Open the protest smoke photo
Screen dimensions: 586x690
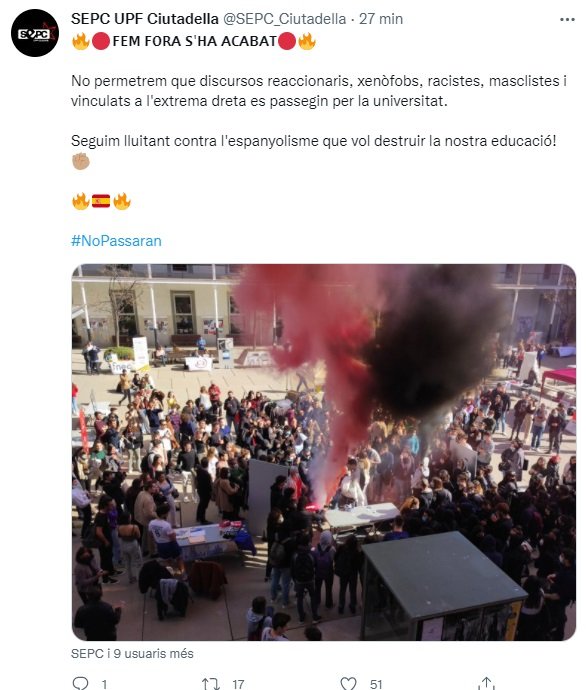click(x=324, y=452)
